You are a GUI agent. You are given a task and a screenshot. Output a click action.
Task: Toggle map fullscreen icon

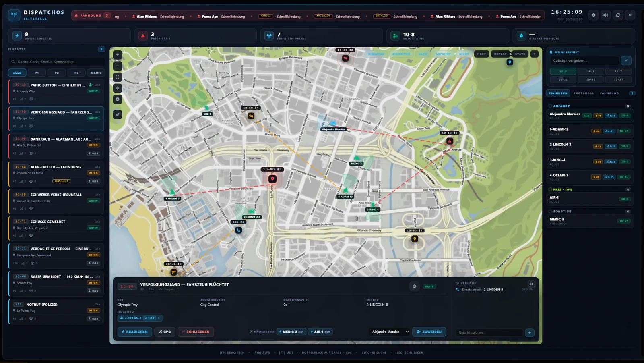click(x=118, y=77)
